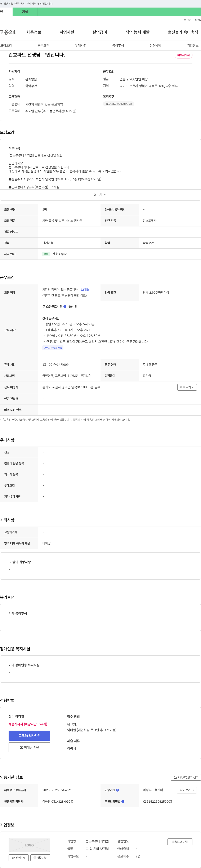Click the help icon next to 구인인증번호

click(x=123, y=802)
